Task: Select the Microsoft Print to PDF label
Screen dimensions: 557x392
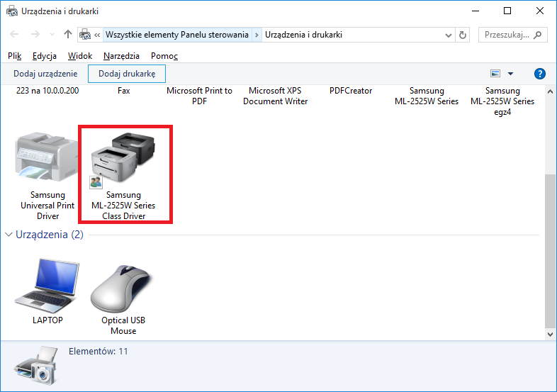Action: [199, 96]
